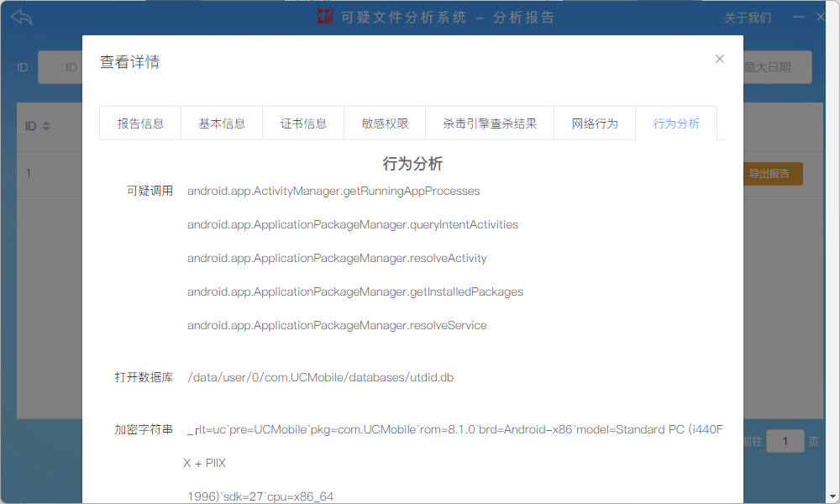Select the 证书信息 tab

pyautogui.click(x=303, y=123)
